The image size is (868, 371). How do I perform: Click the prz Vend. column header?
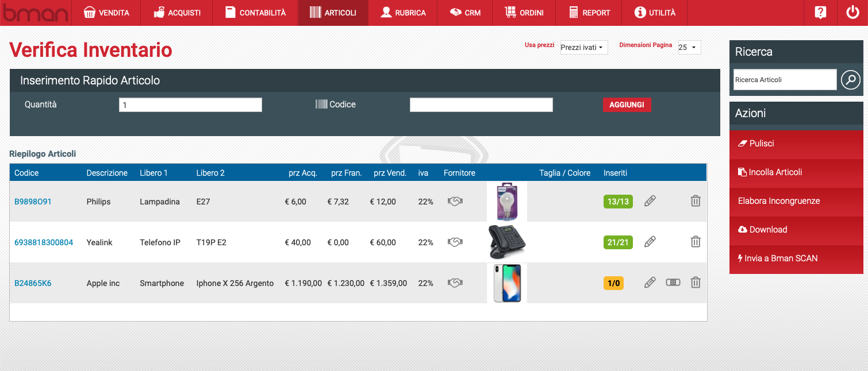tap(390, 173)
